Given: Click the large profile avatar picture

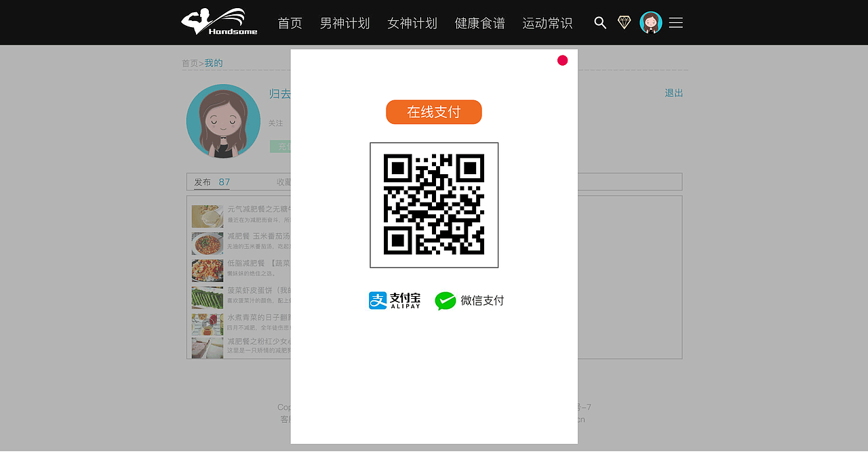Looking at the screenshot, I should coord(223,121).
